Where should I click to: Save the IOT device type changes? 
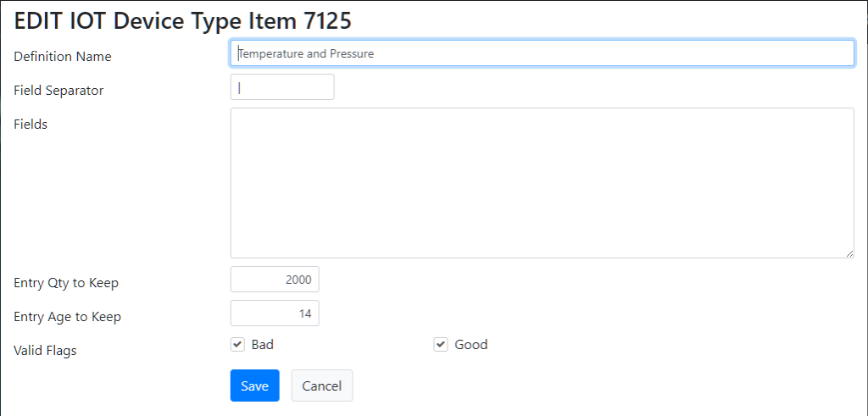pyautogui.click(x=254, y=385)
